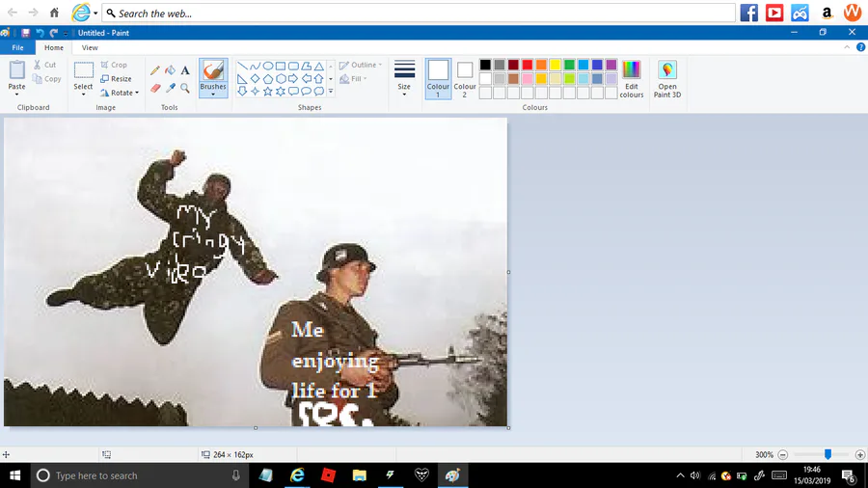The height and width of the screenshot is (488, 868).
Task: Open the Rotate dropdown
Action: (120, 93)
